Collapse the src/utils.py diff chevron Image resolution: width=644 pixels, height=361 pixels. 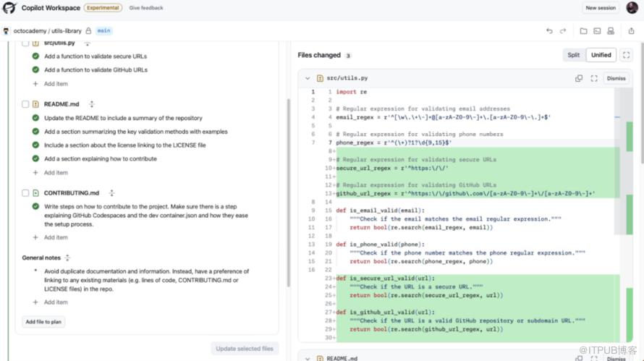308,78
